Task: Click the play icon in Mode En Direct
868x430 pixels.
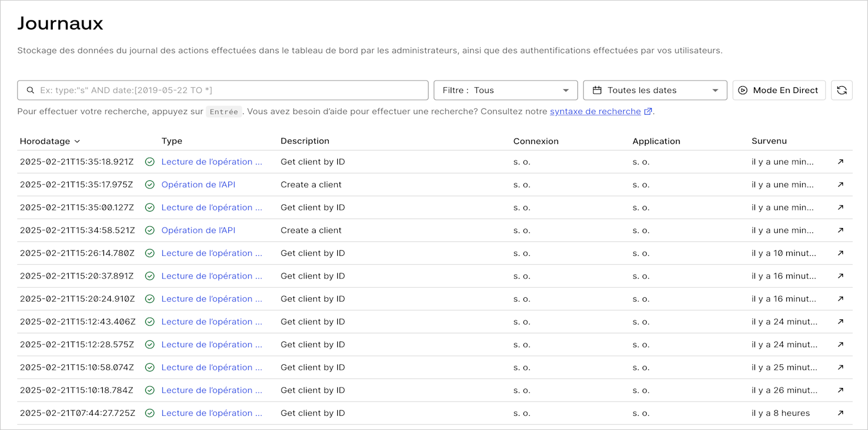Action: coord(743,90)
